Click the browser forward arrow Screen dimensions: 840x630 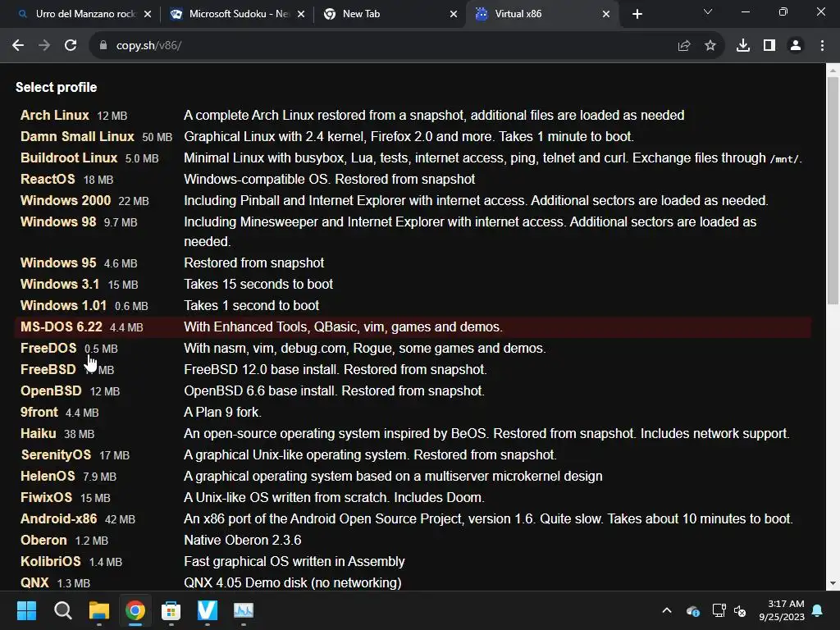point(44,46)
